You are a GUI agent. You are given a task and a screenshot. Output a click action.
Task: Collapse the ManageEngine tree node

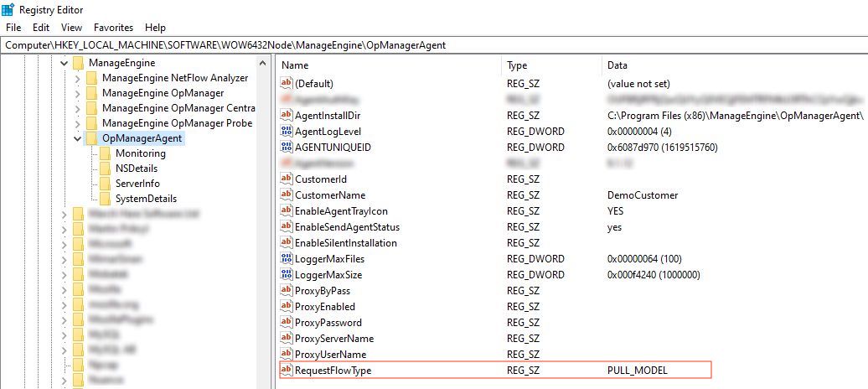65,63
